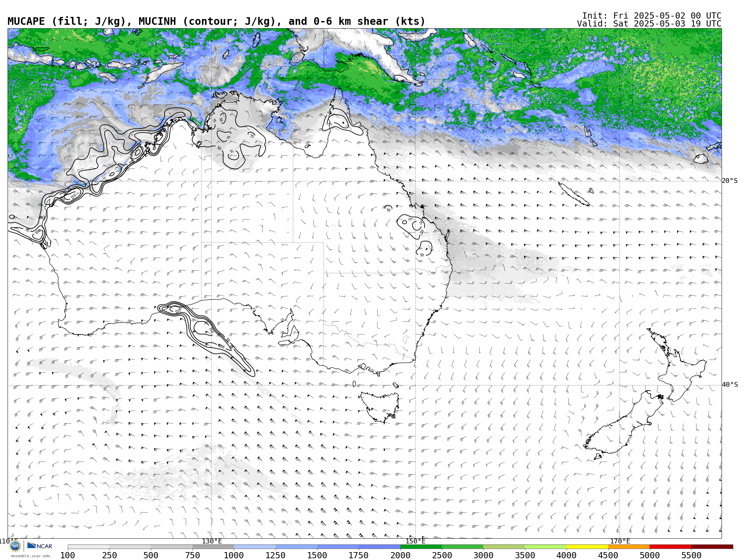Pick the dark red 5500+ legend swatch
The width and height of the screenshot is (744, 560).
pos(712,547)
